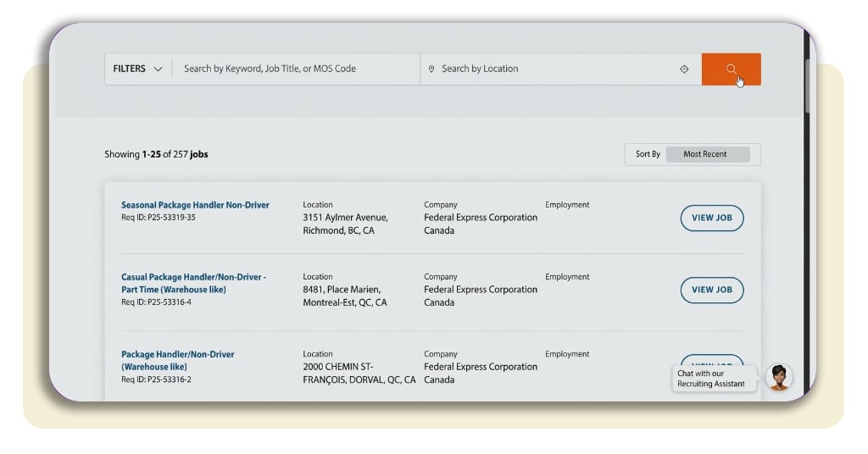This screenshot has width=868, height=454.
Task: Click Req ID: P25-53316-2 text
Action: point(156,379)
